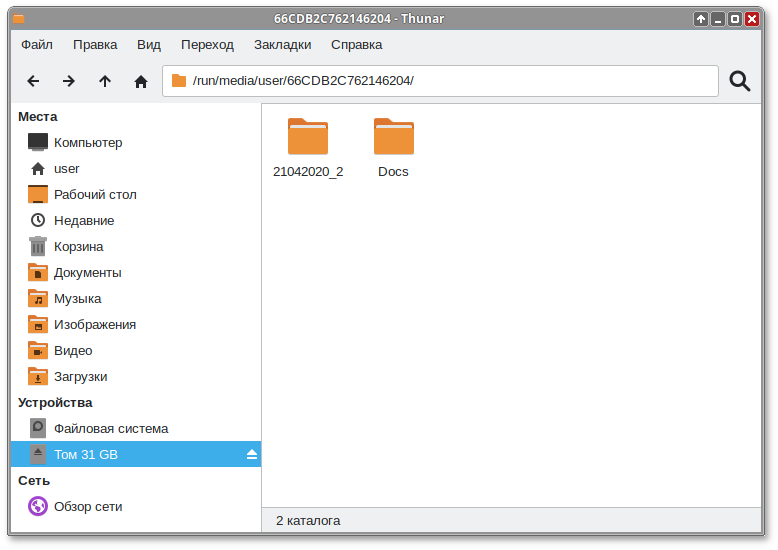Viewport: 778px width, 550px height.
Task: Open Изображения in the sidebar
Action: tap(94, 325)
